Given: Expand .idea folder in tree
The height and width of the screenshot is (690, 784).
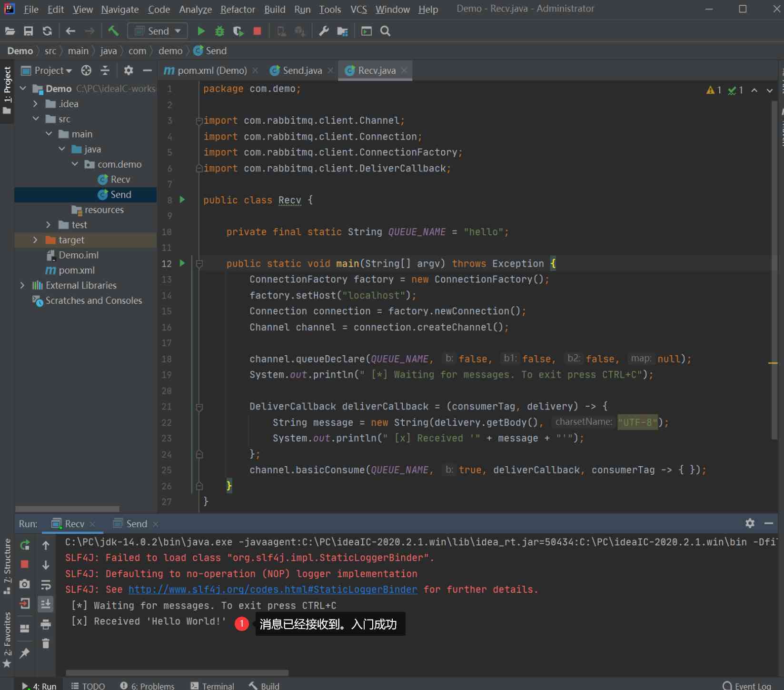Looking at the screenshot, I should click(35, 104).
